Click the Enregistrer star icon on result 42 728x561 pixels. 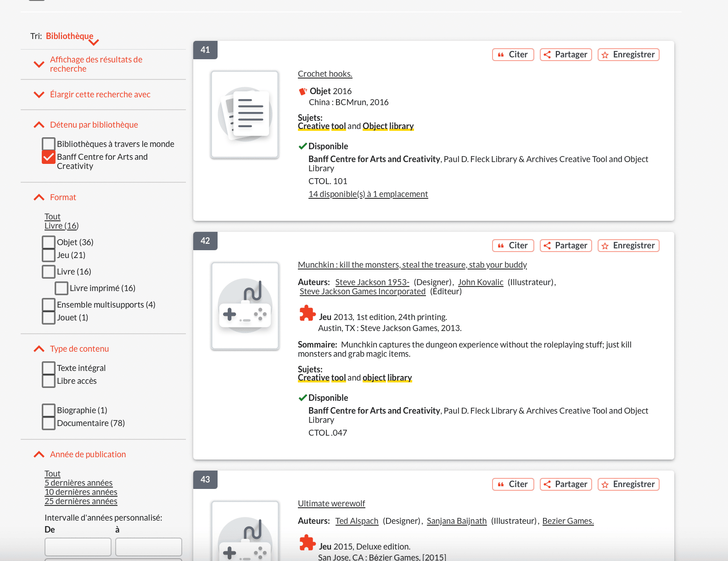point(605,246)
